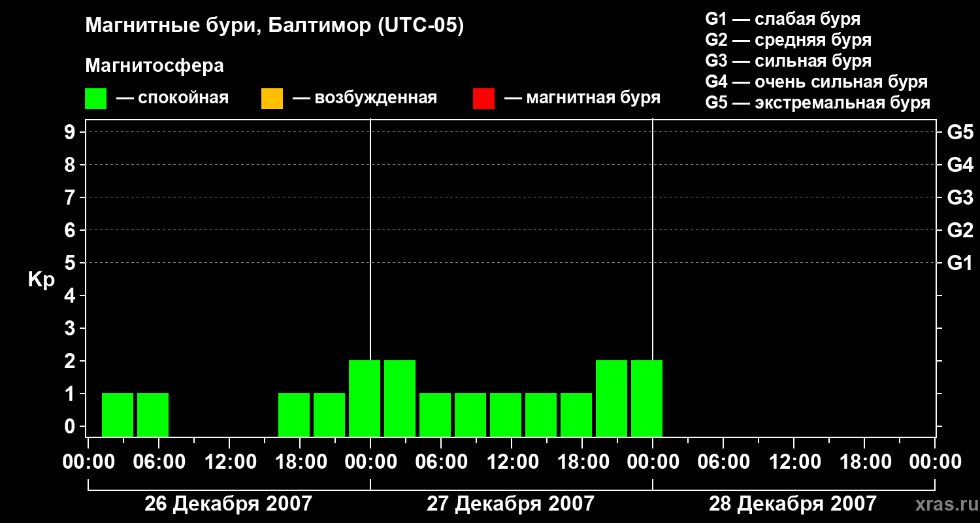The image size is (980, 523).
Task: Click the 18:00 time label for 26 December
Action: pos(300,462)
